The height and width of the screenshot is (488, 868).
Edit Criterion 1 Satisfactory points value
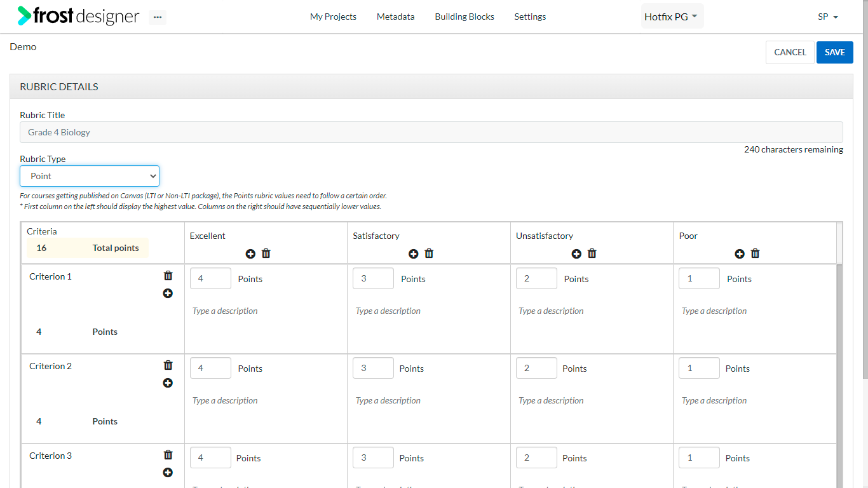(x=373, y=278)
